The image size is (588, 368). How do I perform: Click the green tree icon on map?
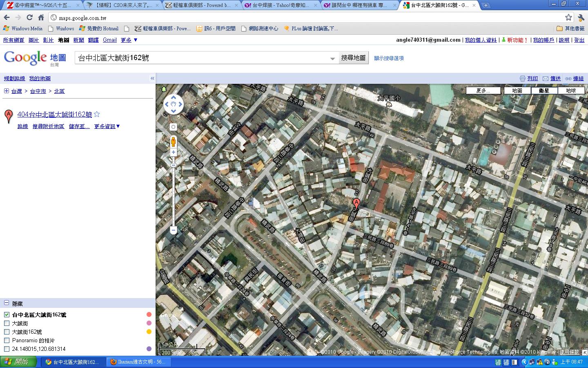164,89
